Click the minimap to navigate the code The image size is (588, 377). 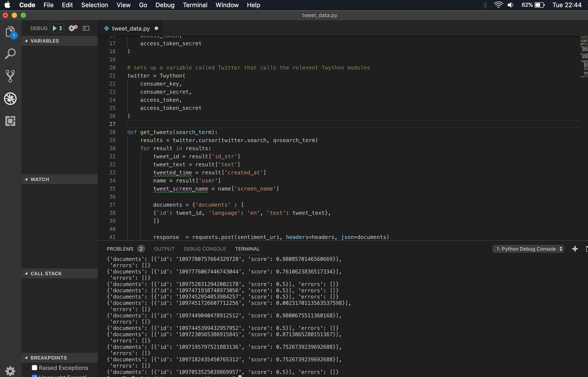tap(584, 56)
